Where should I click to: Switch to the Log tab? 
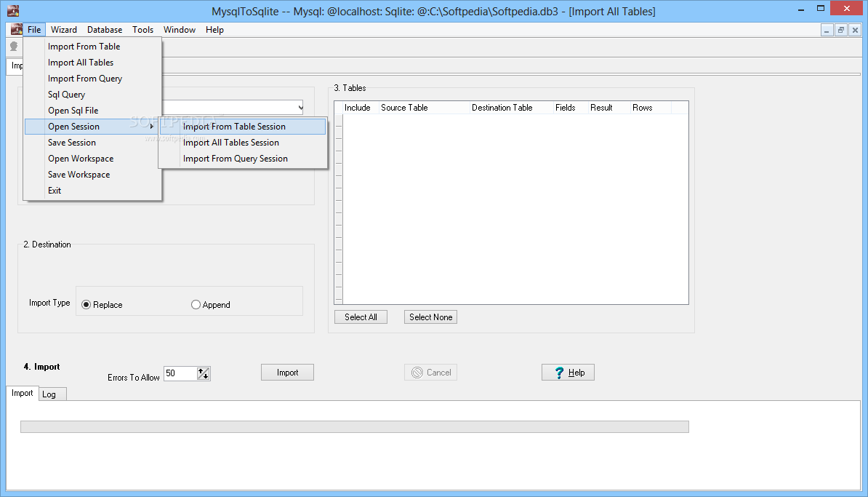52,394
